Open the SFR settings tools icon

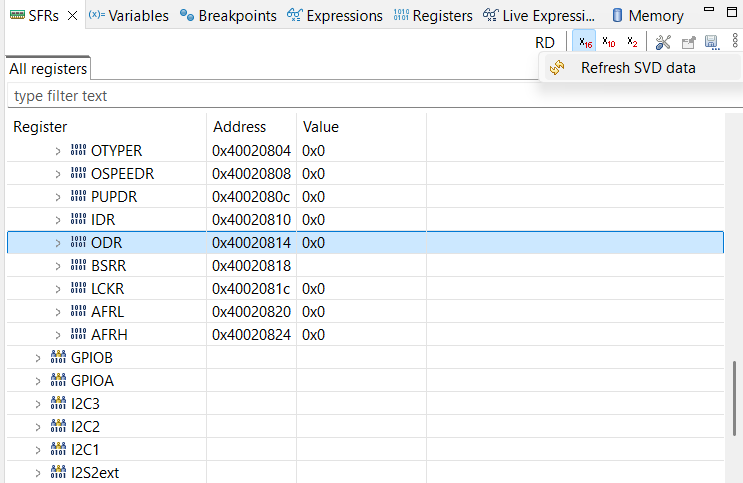(663, 42)
